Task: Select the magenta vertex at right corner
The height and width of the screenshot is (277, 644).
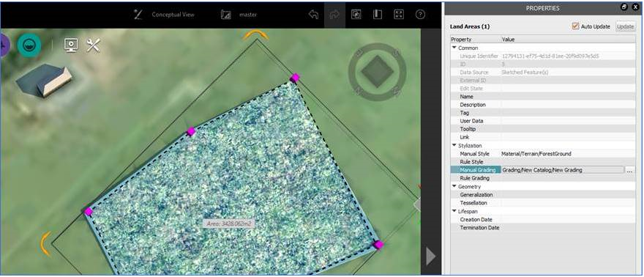Action: (x=378, y=245)
